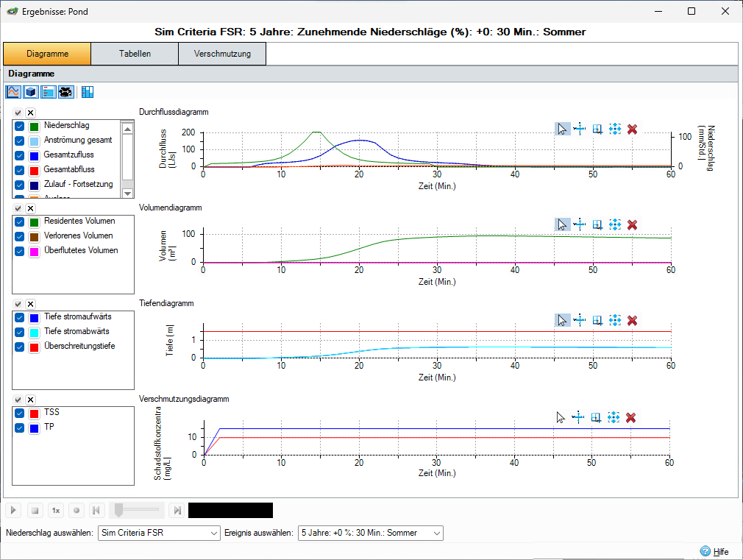Viewport: 743px width, 560px height.
Task: Open Gesamtabfluss red color swatch
Action: [x=34, y=171]
